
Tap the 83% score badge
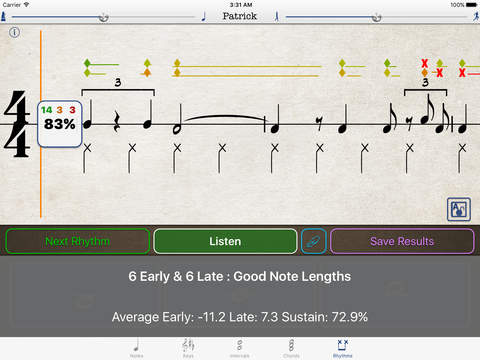click(x=60, y=124)
